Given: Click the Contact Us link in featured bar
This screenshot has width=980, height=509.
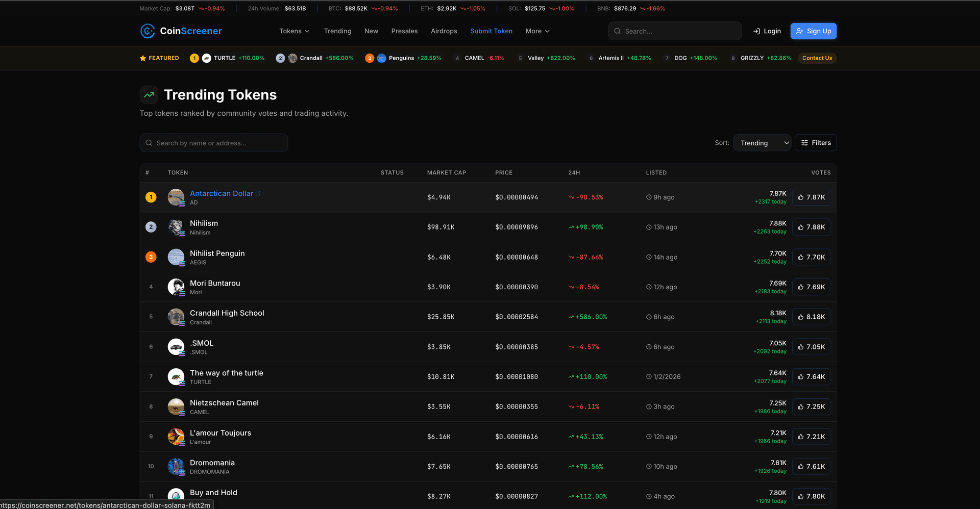Looking at the screenshot, I should coord(817,58).
